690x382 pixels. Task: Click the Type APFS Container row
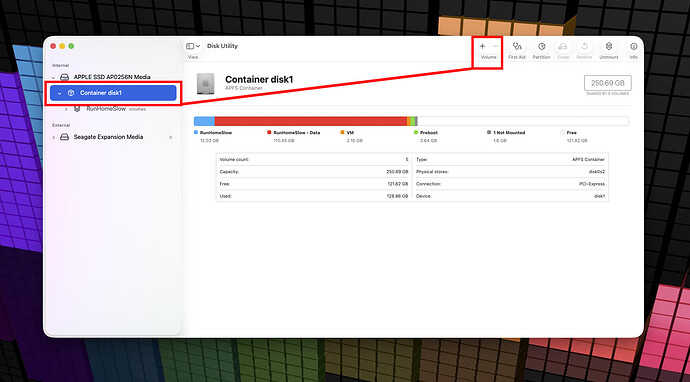point(510,159)
